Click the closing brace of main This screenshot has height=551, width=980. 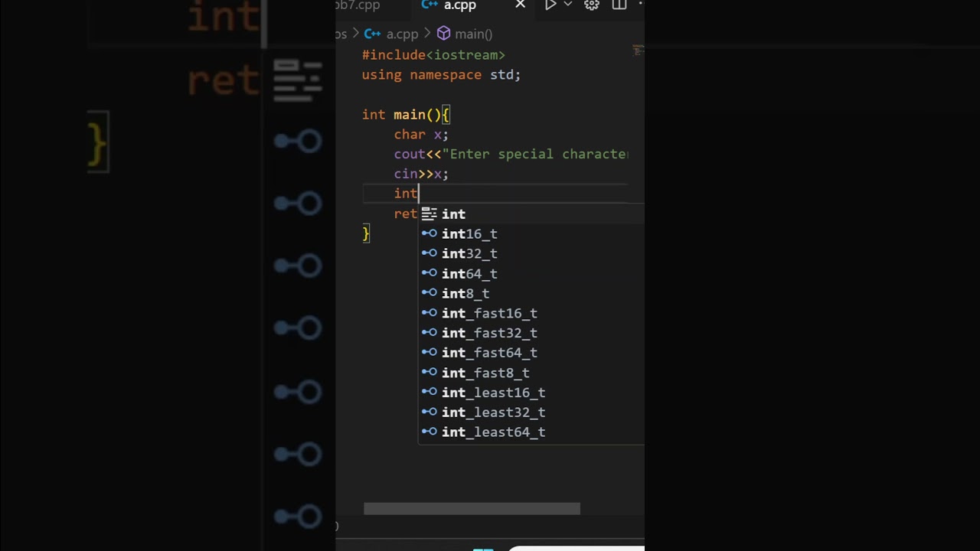(x=366, y=234)
